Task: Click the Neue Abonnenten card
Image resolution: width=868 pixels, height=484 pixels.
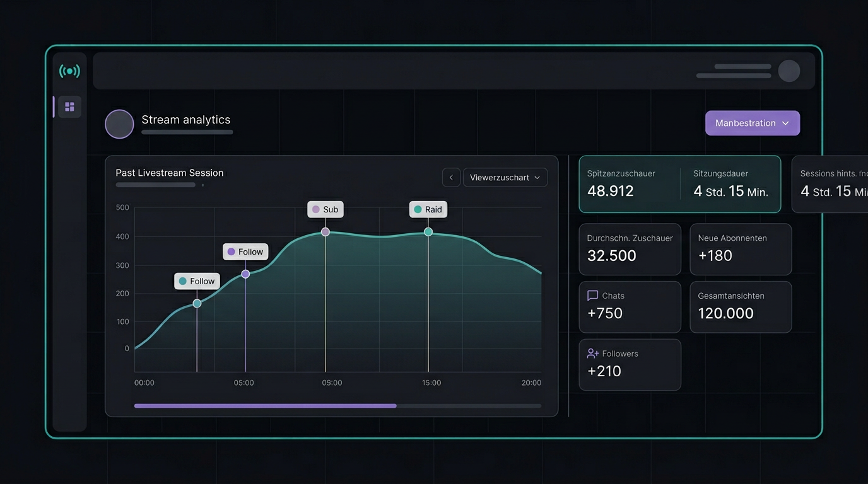Action: click(x=741, y=249)
